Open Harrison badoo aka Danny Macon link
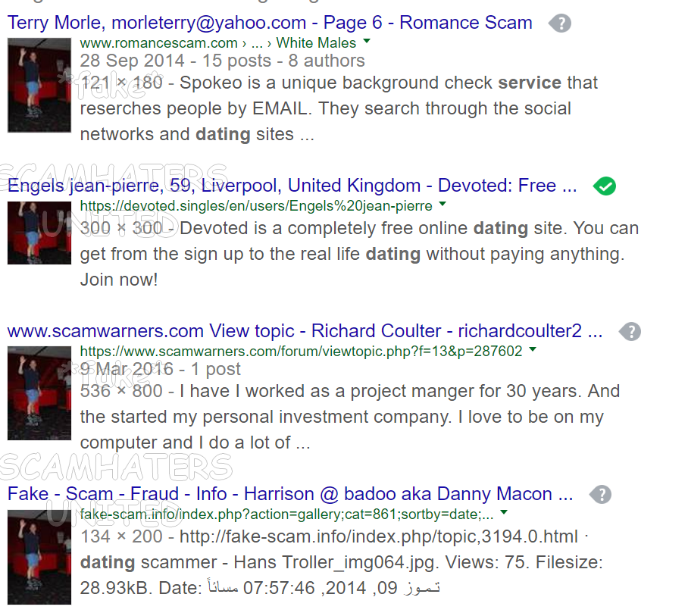Viewport: 688px width, 616px height. (x=290, y=494)
